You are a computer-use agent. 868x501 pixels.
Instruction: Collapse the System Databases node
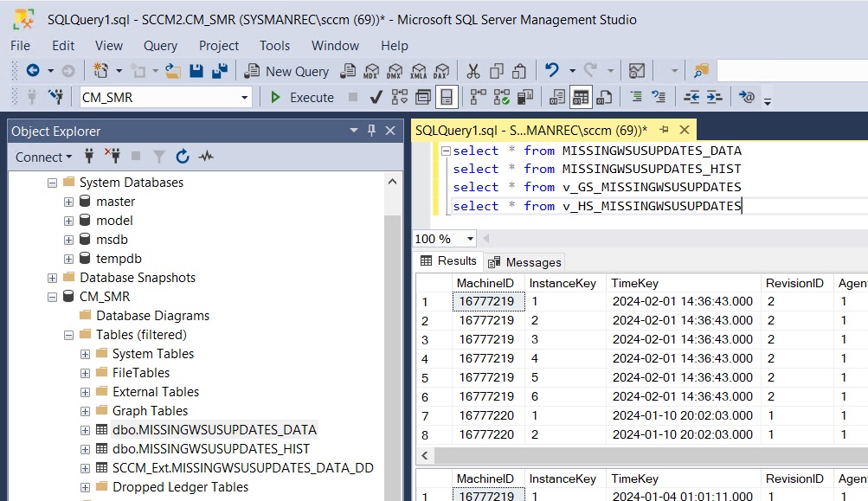54,183
